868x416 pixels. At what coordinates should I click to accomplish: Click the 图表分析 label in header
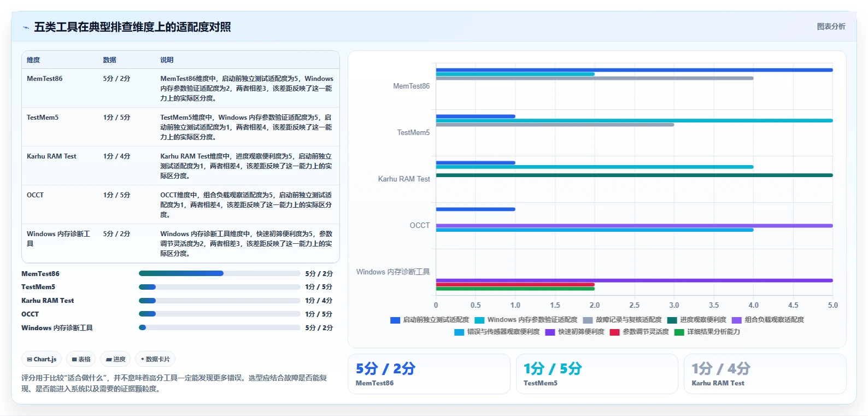(831, 26)
